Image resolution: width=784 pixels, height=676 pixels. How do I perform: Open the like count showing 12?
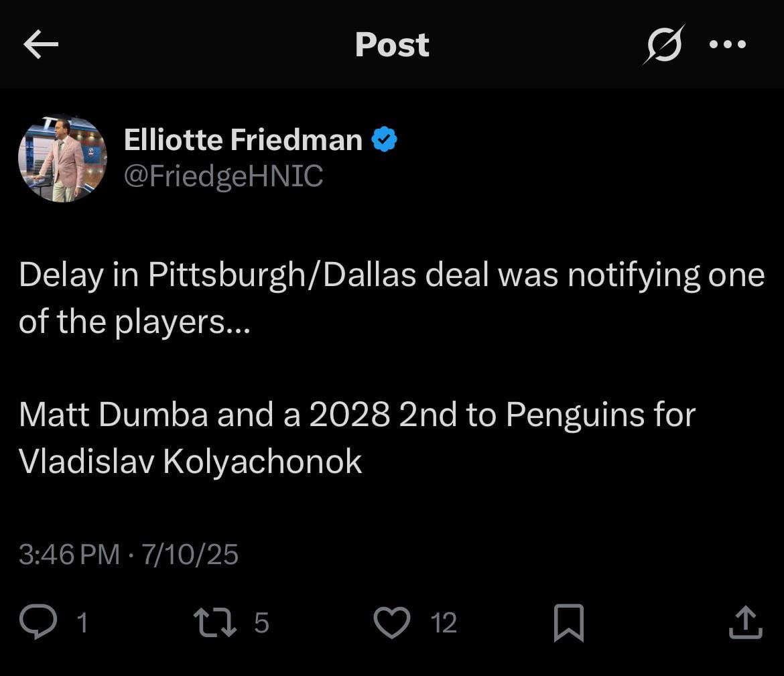pyautogui.click(x=444, y=623)
